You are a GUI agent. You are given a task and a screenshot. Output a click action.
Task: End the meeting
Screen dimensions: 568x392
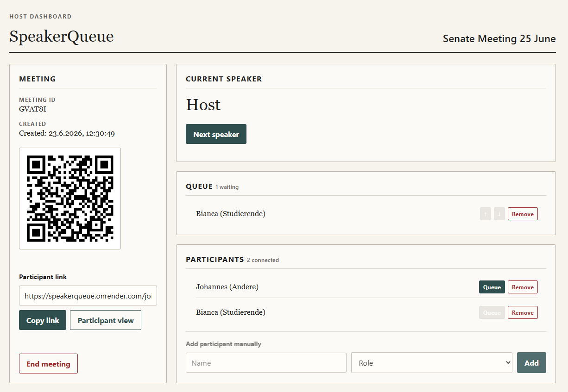pos(48,364)
